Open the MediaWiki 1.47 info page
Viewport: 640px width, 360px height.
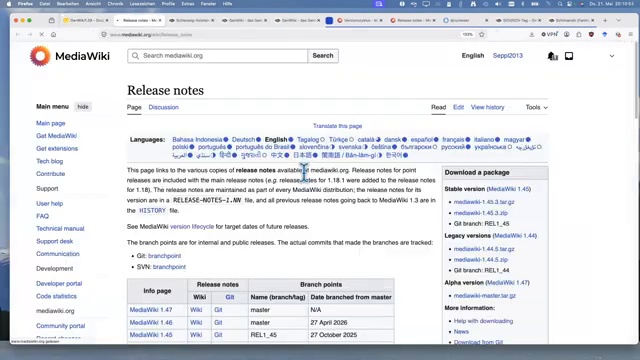[x=151, y=310]
